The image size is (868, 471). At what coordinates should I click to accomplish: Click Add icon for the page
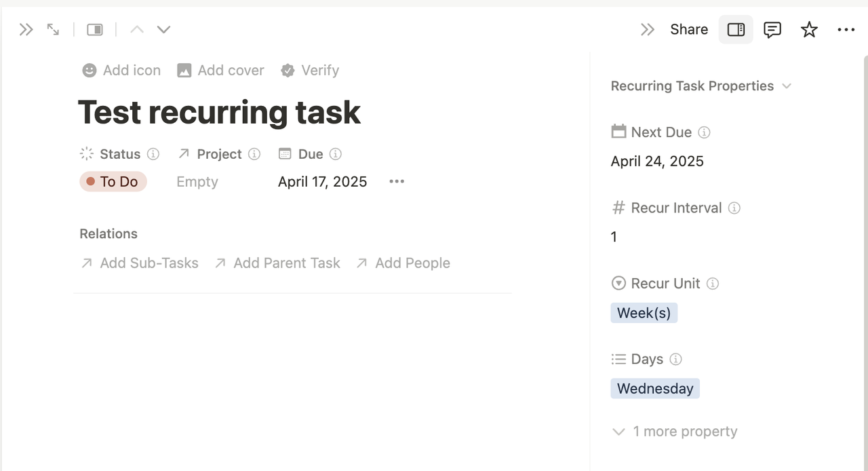tap(121, 70)
